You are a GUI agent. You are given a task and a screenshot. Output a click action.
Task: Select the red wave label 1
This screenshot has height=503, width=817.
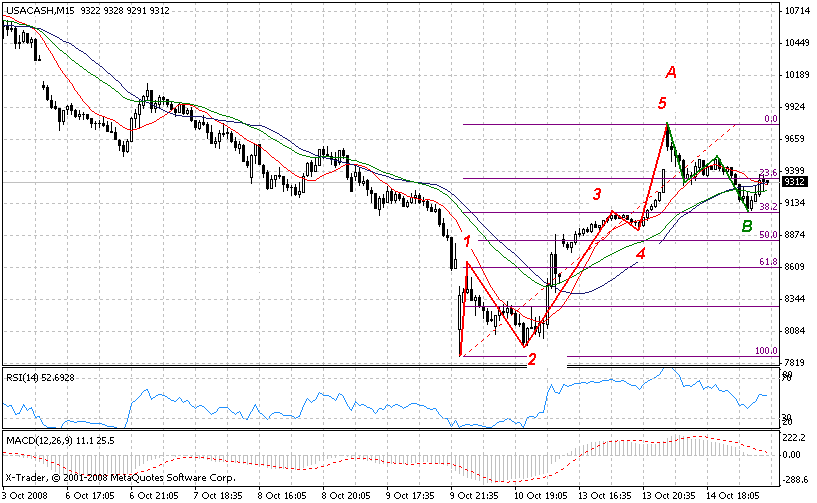467,241
